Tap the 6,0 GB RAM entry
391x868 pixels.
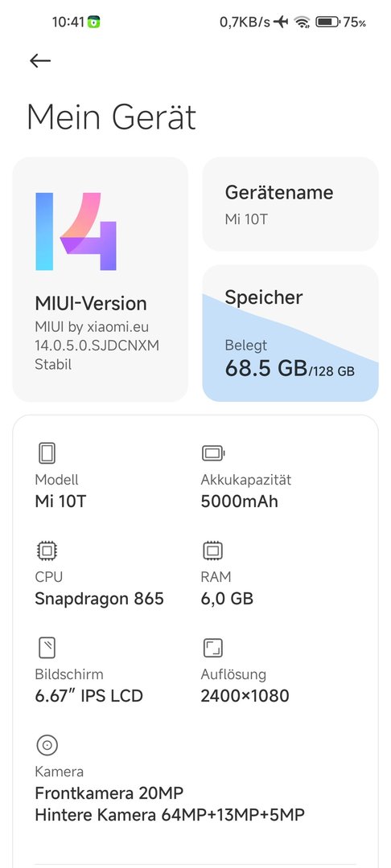coord(227,599)
